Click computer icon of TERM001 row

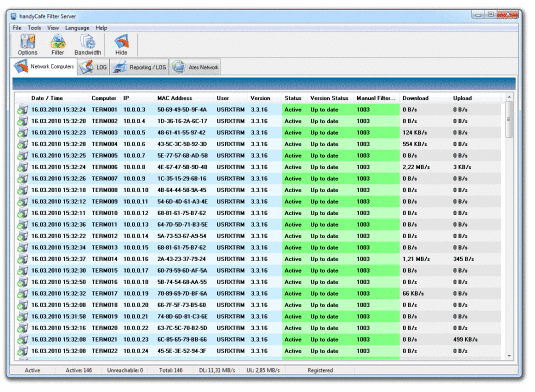(23, 110)
